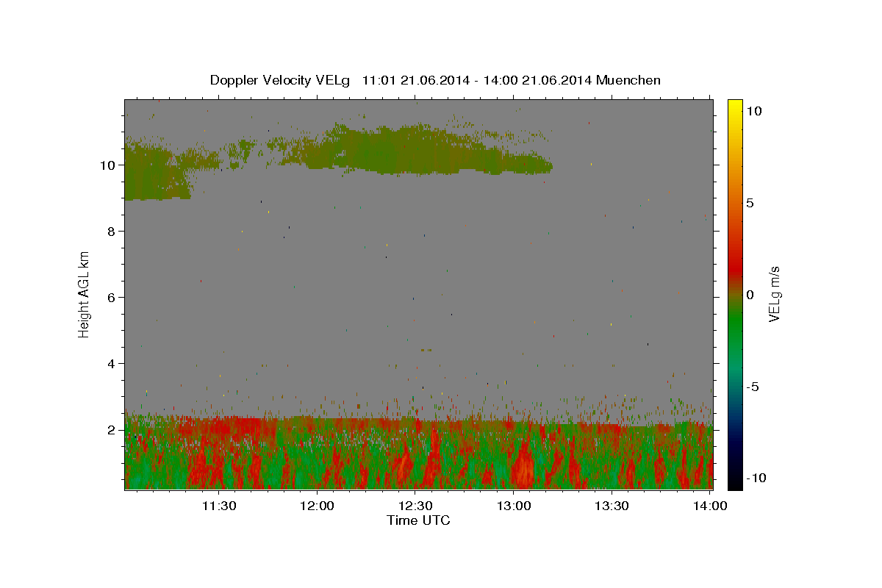Click colorbar value label 5
Image resolution: width=882 pixels, height=588 pixels.
pos(750,203)
